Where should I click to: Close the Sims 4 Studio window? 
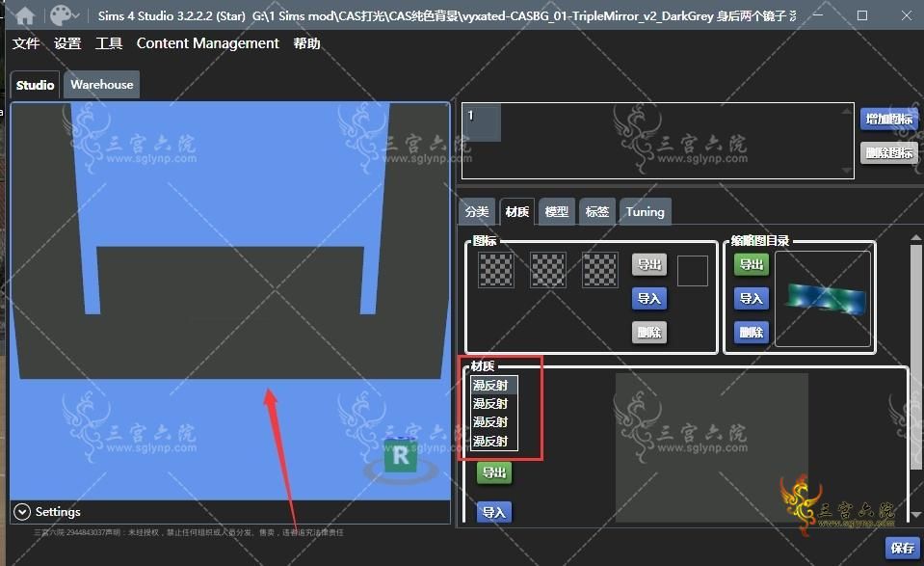907,15
